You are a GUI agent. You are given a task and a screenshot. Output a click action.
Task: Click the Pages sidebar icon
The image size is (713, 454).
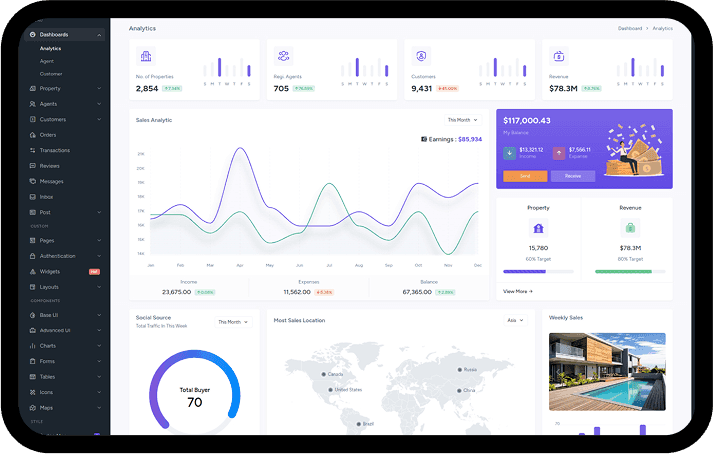tap(33, 240)
